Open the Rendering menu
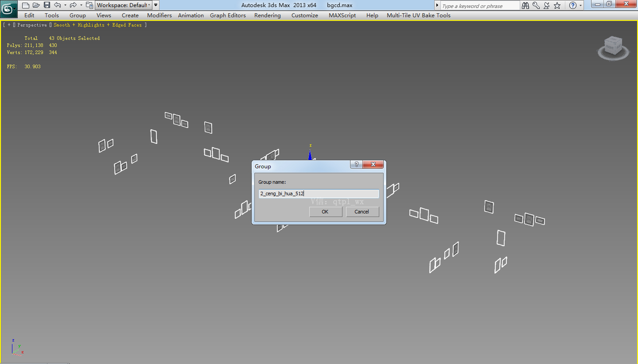The height and width of the screenshot is (364, 638). pos(268,15)
